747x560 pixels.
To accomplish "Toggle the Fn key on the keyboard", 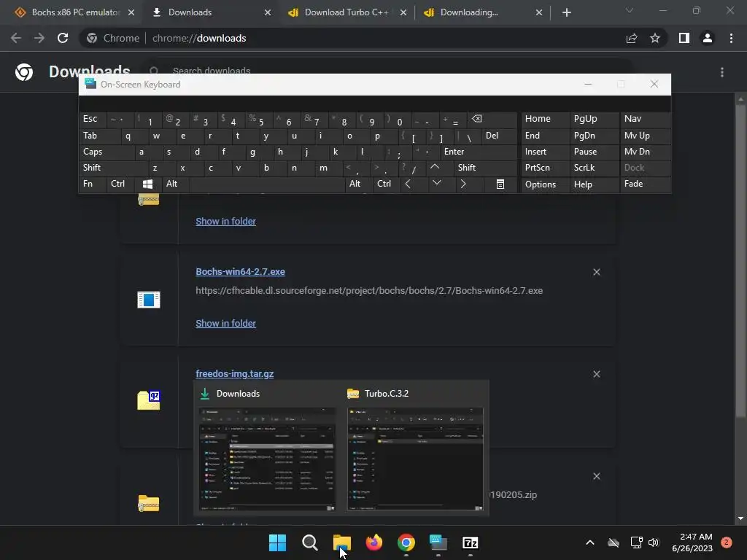I will point(93,184).
